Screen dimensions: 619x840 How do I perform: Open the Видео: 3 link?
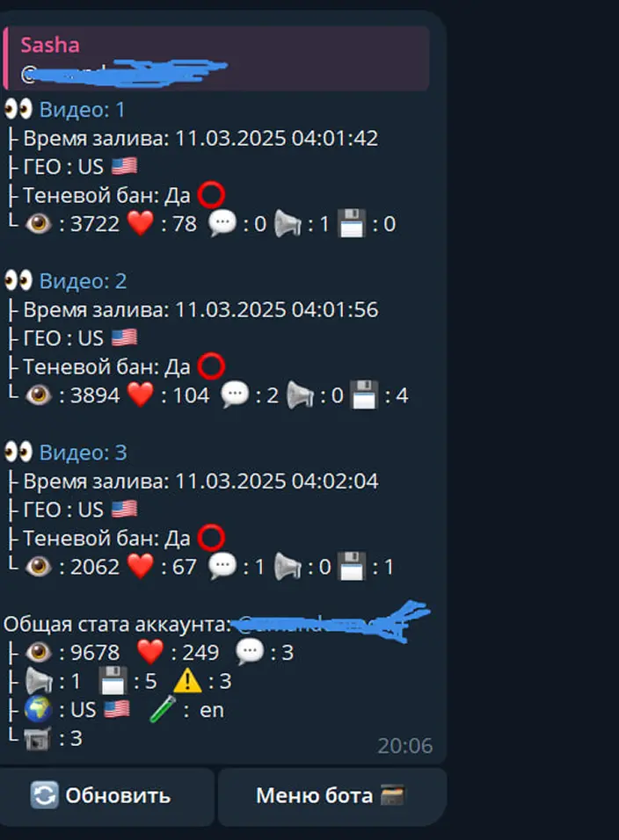click(83, 453)
